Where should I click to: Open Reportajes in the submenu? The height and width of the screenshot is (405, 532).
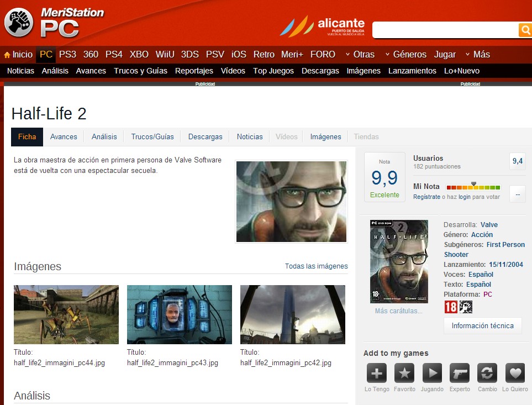194,71
